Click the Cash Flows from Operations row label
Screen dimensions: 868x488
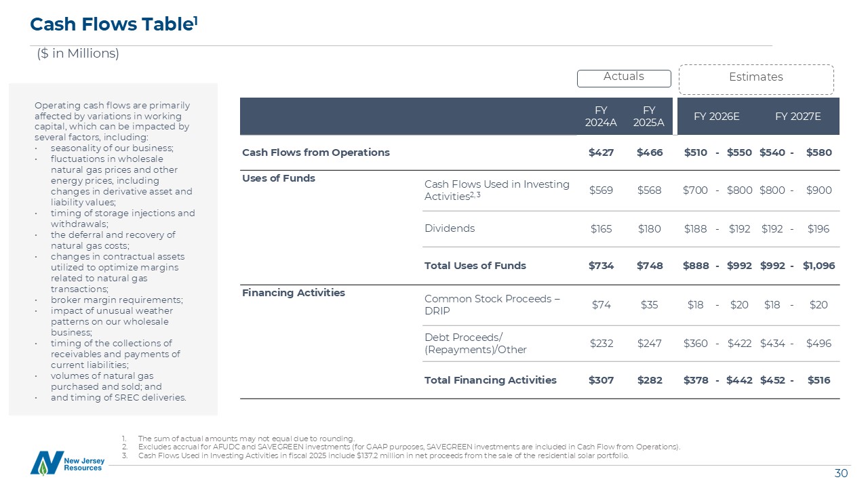[316, 152]
